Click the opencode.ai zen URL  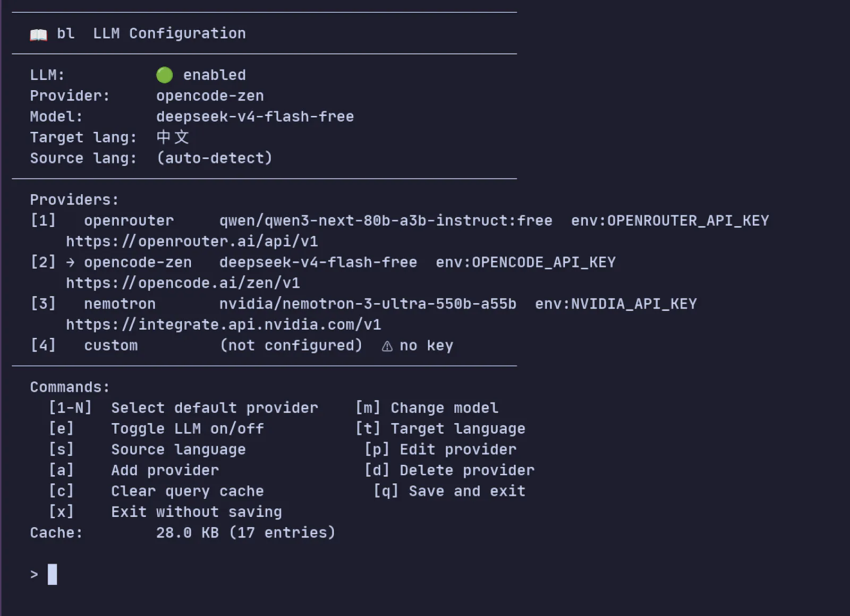tap(183, 283)
